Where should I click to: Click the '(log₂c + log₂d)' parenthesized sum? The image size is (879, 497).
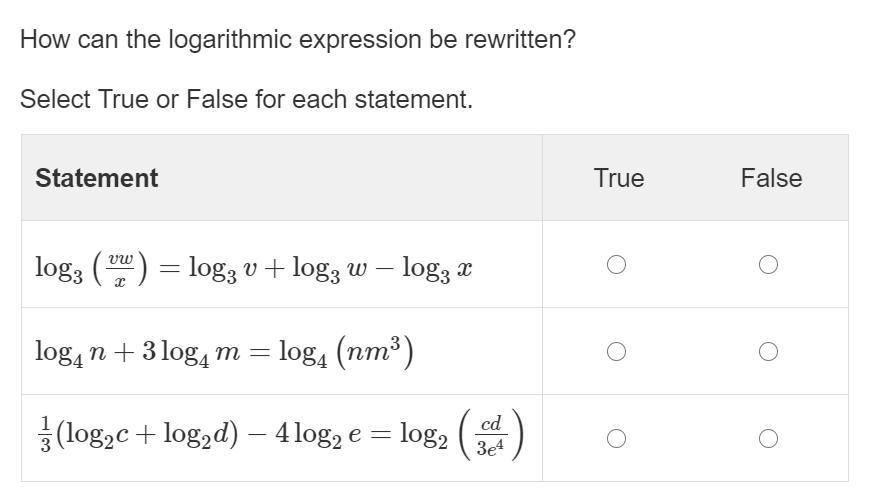point(145,438)
